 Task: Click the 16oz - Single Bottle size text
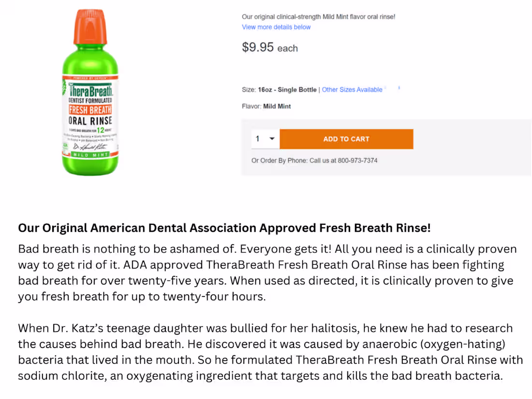(287, 89)
